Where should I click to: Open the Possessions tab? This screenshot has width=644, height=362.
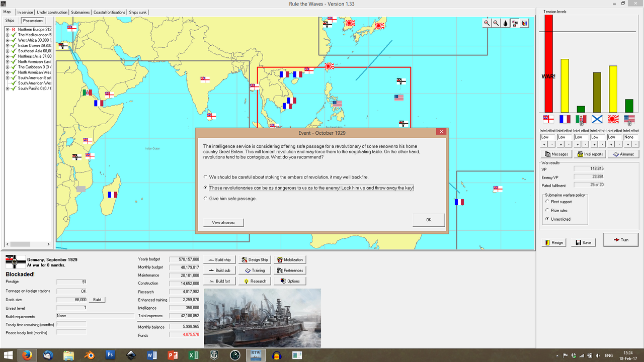click(33, 21)
